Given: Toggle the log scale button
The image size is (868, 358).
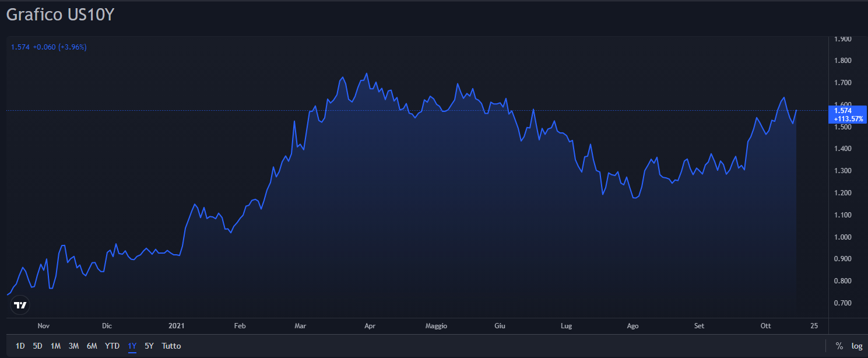Looking at the screenshot, I should coord(857,346).
